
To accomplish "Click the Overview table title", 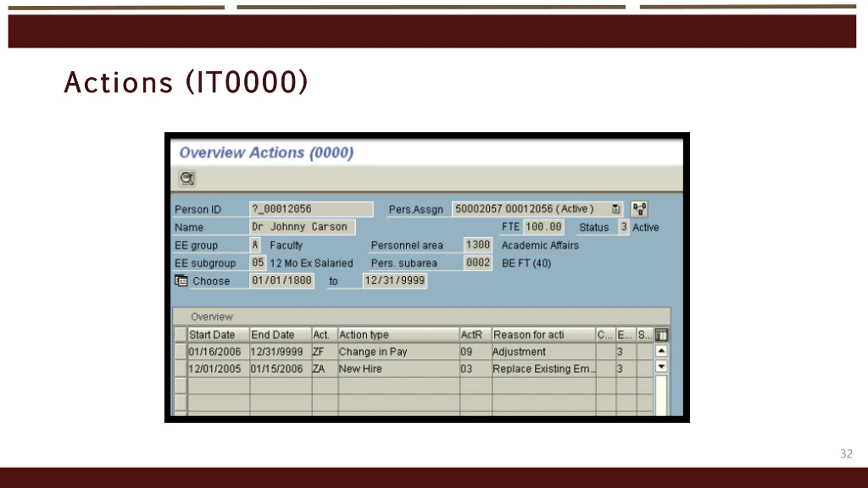I will 212,317.
